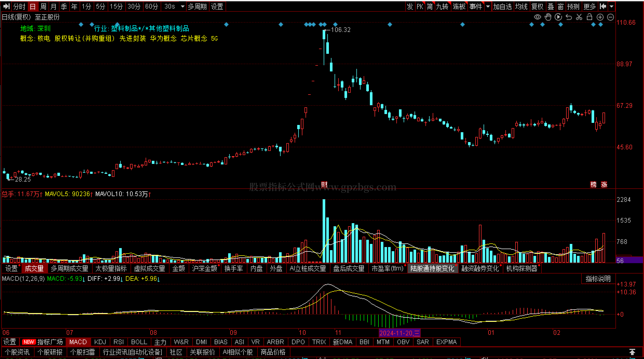The width and height of the screenshot is (644, 359).
Task: Toggle the chart lock icon
Action: [589, 17]
